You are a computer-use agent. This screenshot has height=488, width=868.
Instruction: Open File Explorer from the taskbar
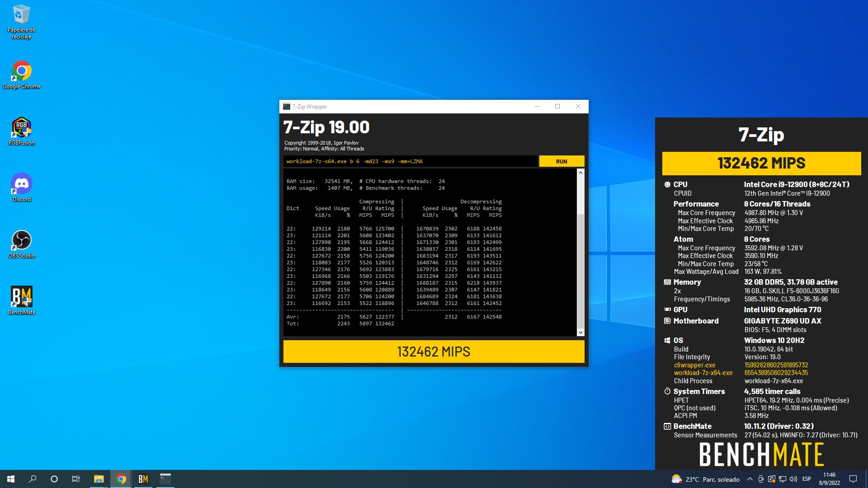99,479
